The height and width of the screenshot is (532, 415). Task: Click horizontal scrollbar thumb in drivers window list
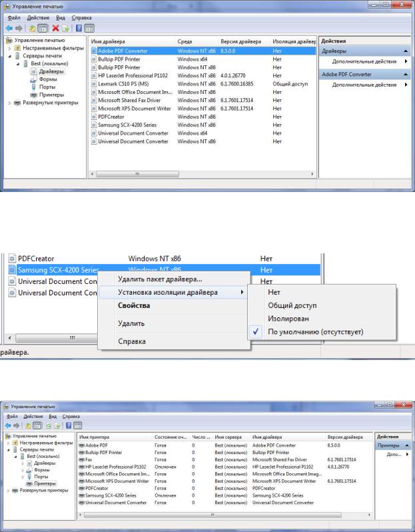pos(137,174)
